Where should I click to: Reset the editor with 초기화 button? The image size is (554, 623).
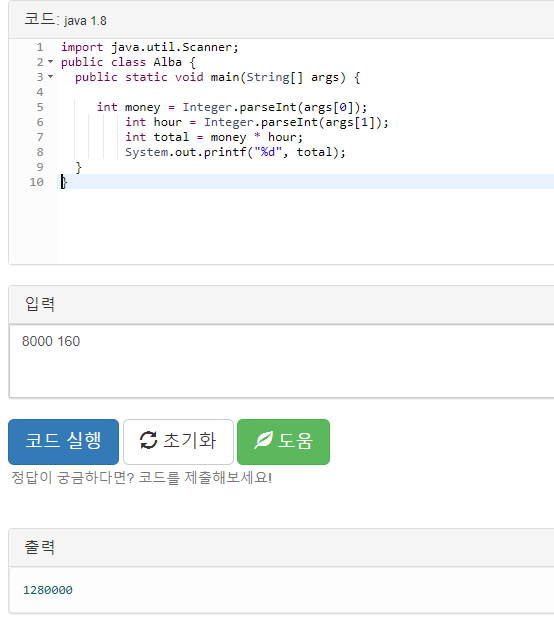(178, 441)
